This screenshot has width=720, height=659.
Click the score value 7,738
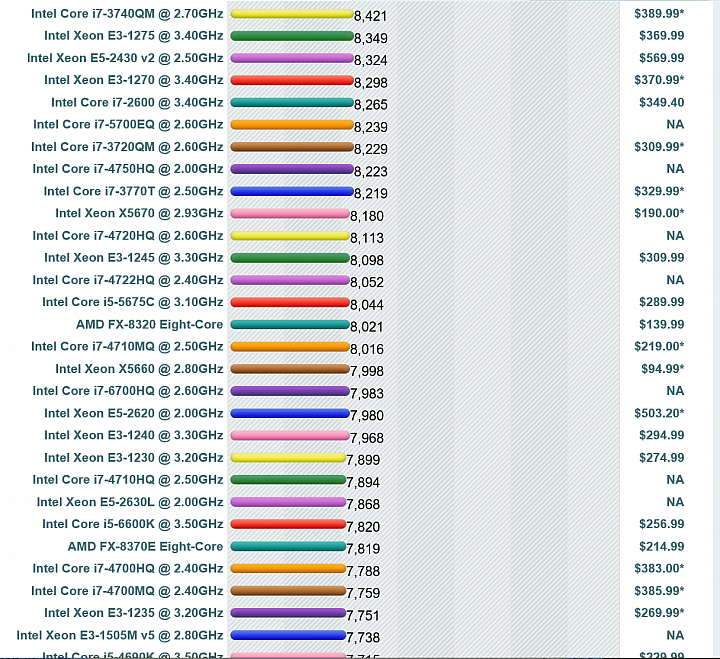click(x=363, y=637)
